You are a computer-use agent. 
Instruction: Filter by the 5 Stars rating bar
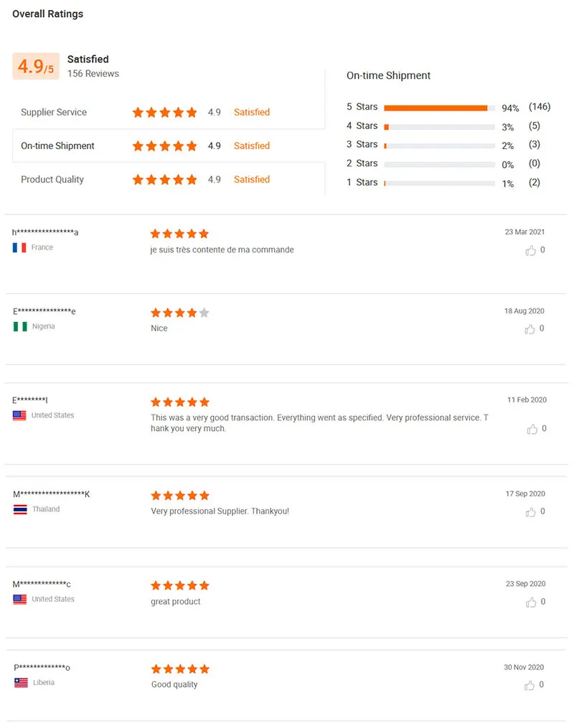[x=439, y=108]
